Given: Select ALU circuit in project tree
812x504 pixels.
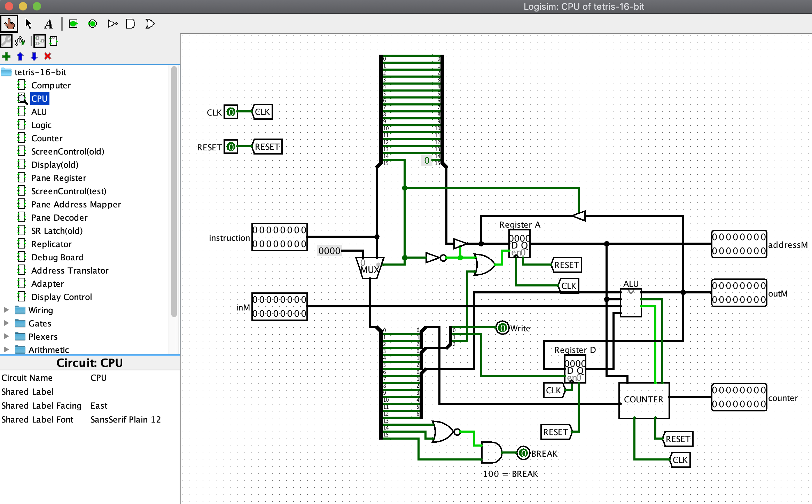Looking at the screenshot, I should (x=39, y=112).
